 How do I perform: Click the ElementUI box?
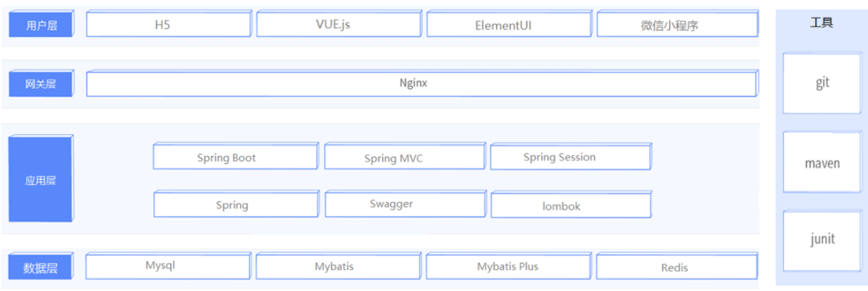coord(509,25)
